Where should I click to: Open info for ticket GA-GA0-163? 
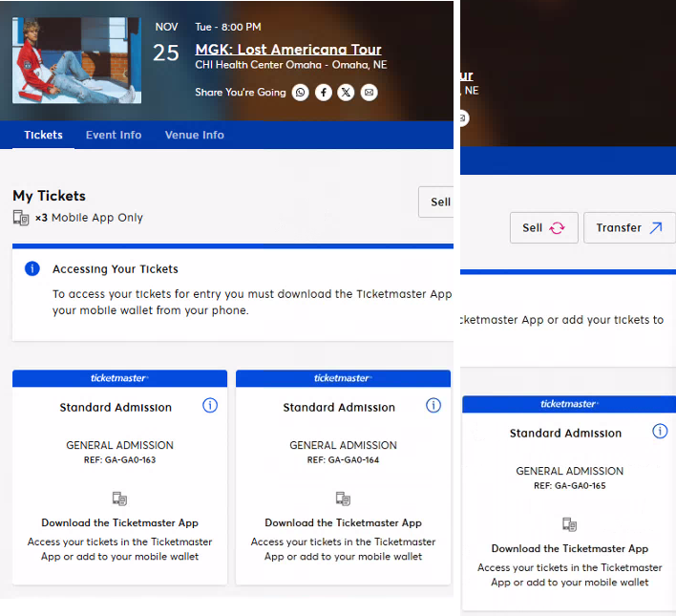point(210,405)
